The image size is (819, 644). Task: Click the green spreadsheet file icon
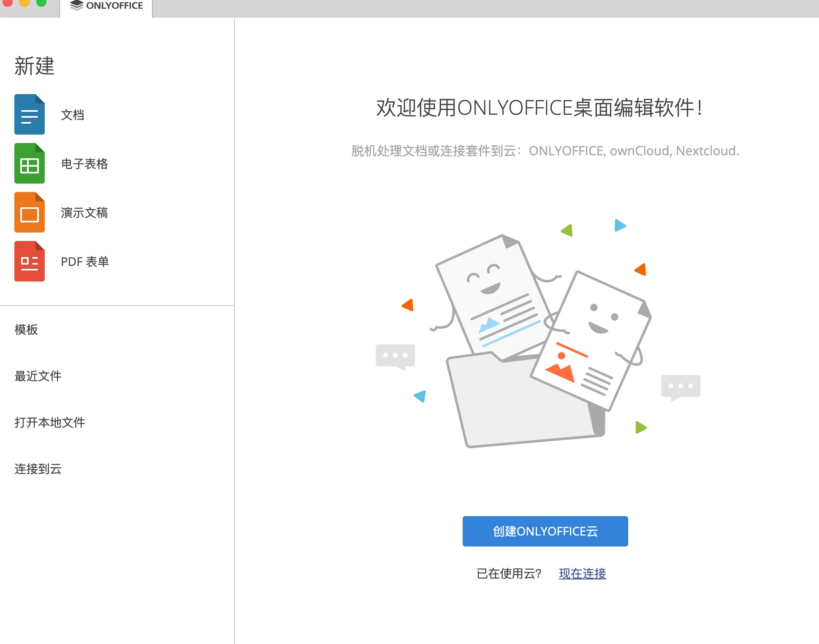(30, 163)
